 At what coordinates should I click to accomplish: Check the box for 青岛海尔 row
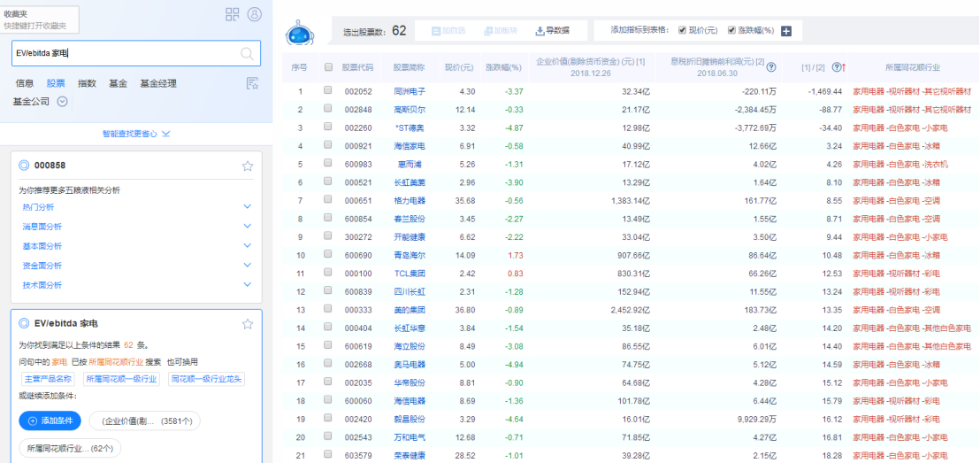point(327,255)
